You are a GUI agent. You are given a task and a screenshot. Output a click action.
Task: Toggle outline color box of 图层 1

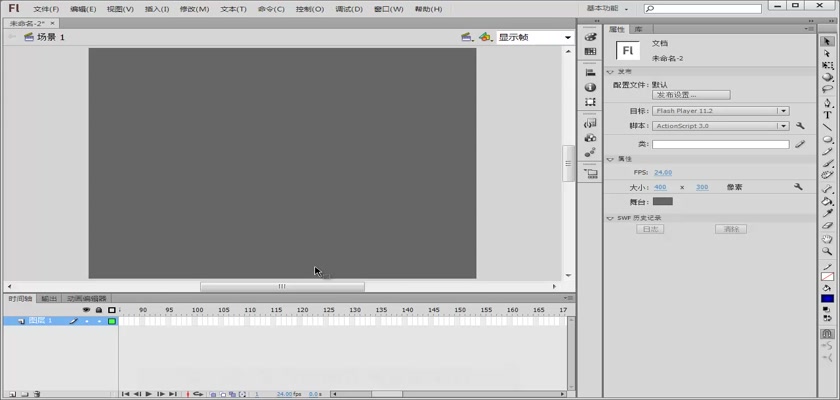112,321
